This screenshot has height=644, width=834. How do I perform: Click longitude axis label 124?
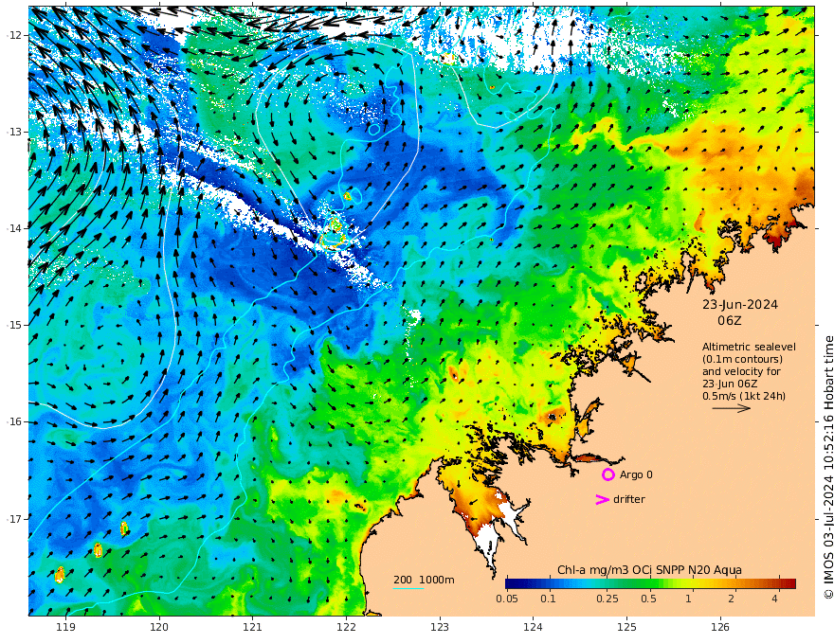[533, 628]
